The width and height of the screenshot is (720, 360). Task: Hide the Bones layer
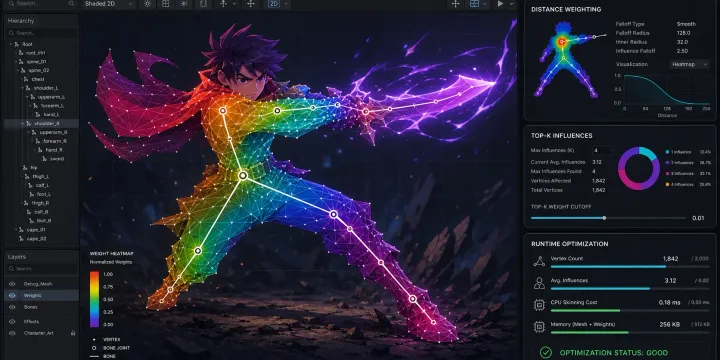pos(12,307)
